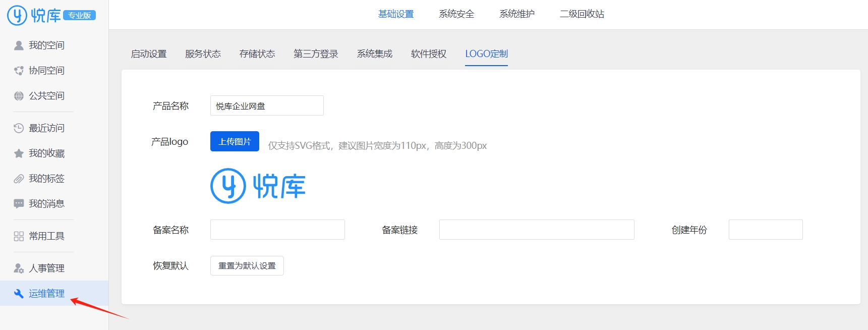Click the 专业版 edition badge
Viewport: 868px width, 330px height.
pos(80,16)
